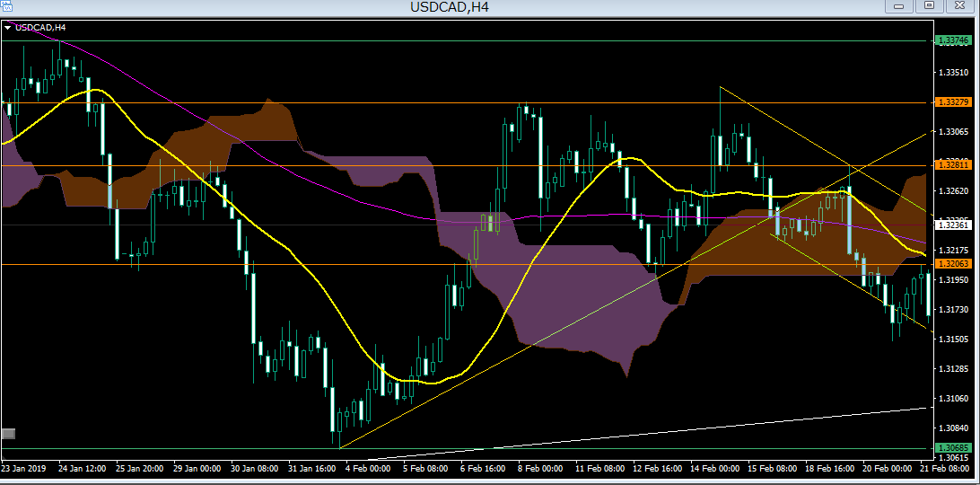Click the 24 Jan 12:00 time axis label
Image resolution: width=980 pixels, height=485 pixels.
coord(82,468)
